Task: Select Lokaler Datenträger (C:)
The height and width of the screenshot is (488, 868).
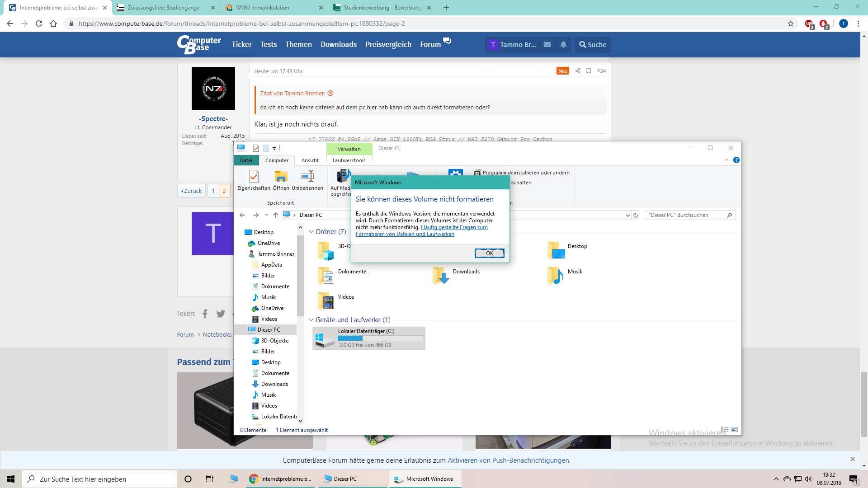Action: click(366, 331)
